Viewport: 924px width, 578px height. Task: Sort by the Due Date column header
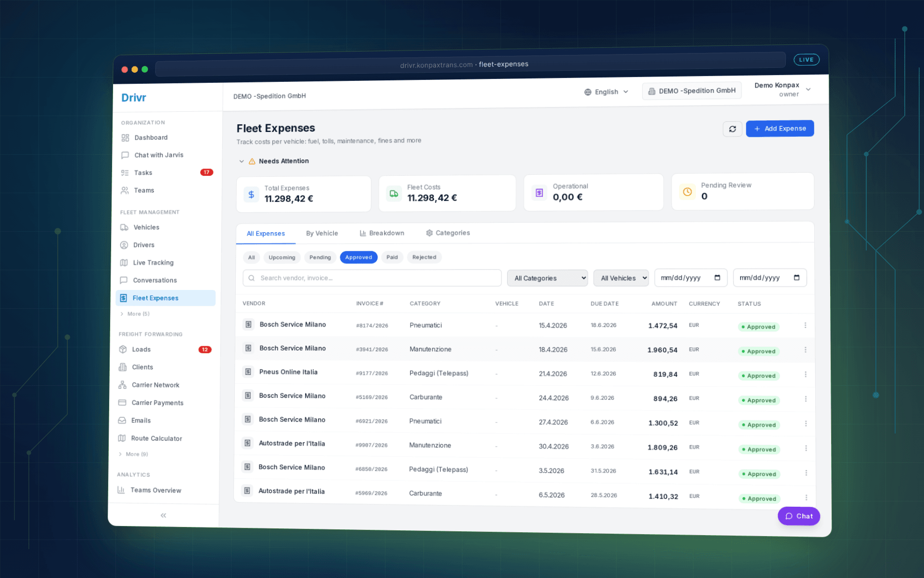click(604, 304)
